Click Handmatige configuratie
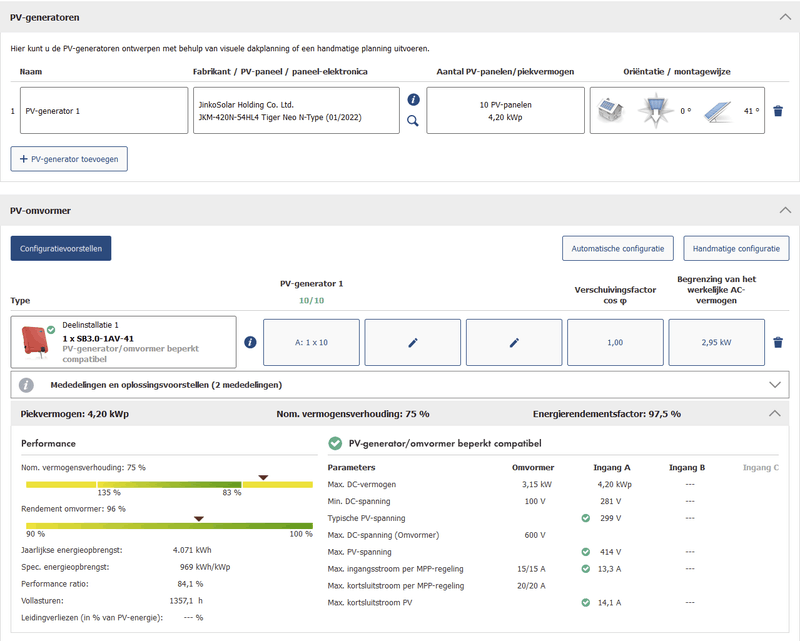This screenshot has height=641, width=800. tap(736, 248)
